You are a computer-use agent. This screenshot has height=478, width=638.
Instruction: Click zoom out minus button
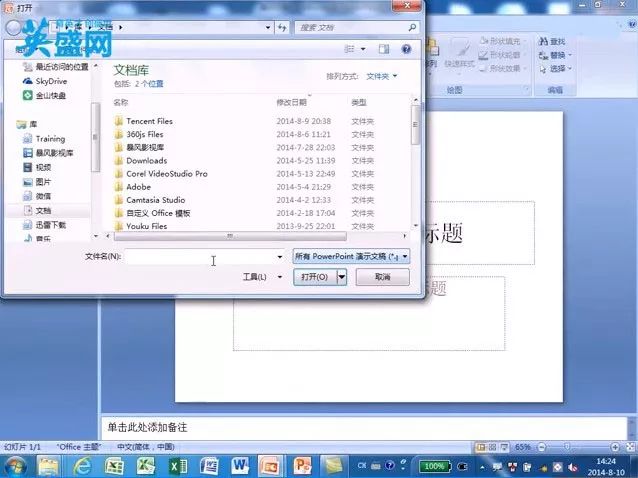(542, 447)
